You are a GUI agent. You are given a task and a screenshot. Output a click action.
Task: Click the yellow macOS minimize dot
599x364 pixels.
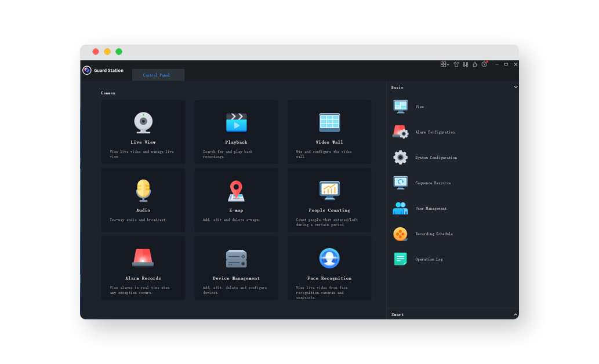click(107, 52)
